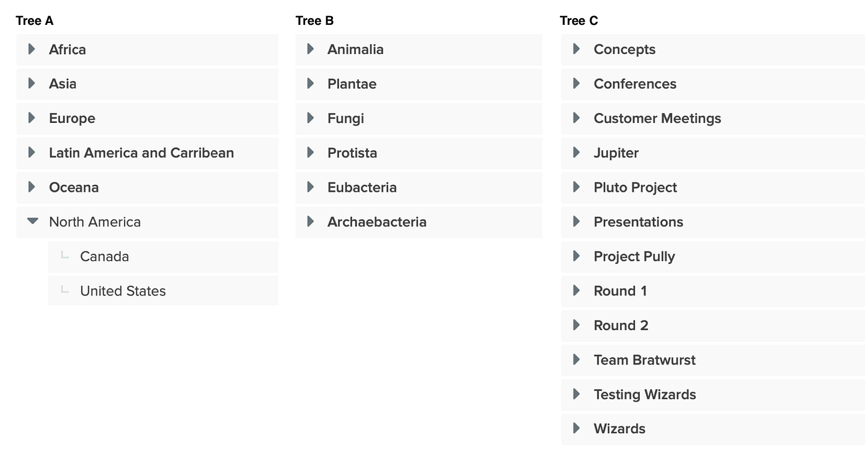This screenshot has width=868, height=450.
Task: Expand the Team Bratwurst triangle
Action: click(x=577, y=359)
